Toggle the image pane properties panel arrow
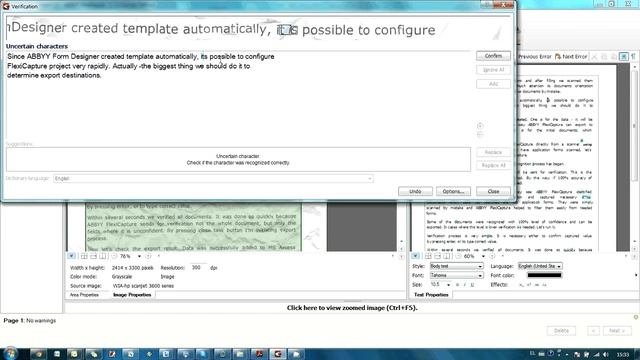This screenshot has height=360, width=640. click(71, 256)
